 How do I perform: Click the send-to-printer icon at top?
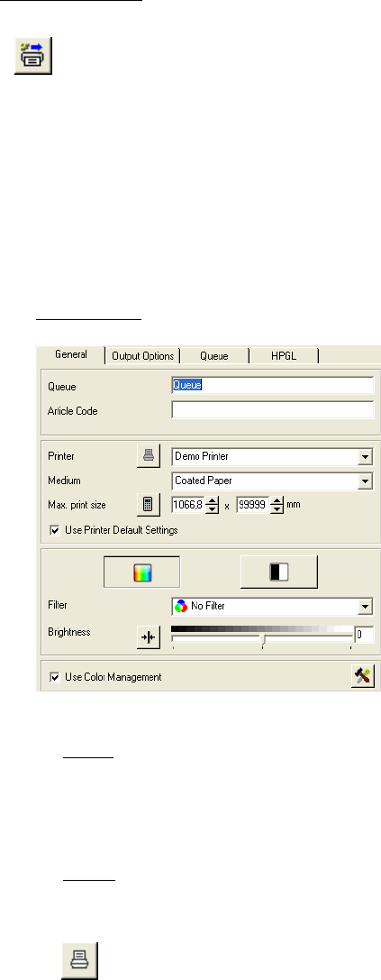click(x=33, y=56)
